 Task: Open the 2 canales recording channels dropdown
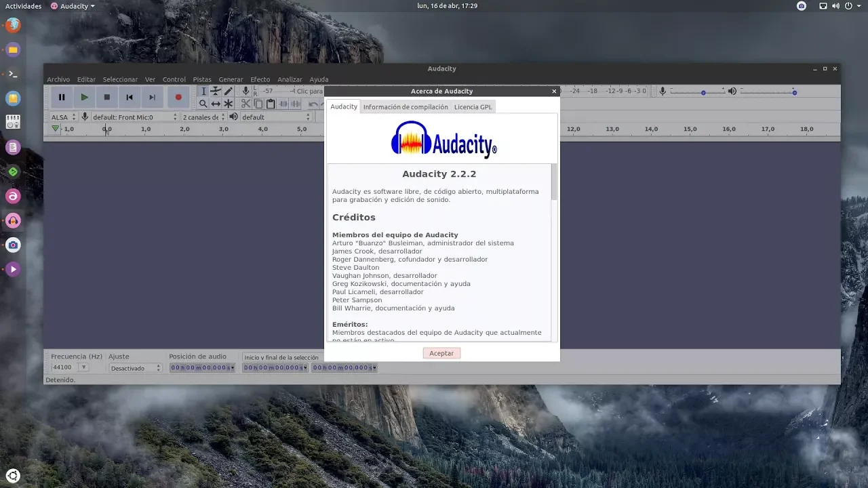click(203, 117)
